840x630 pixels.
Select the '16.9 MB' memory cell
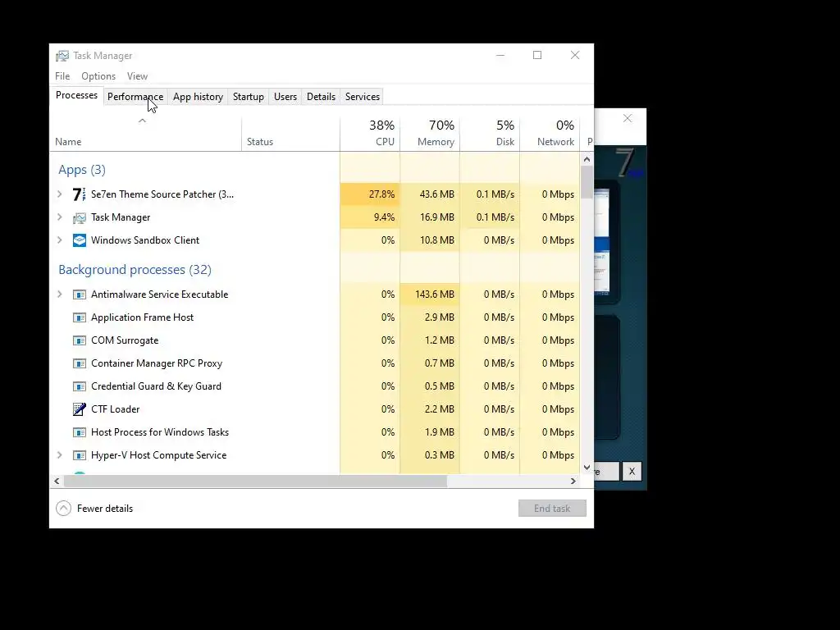pyautogui.click(x=430, y=217)
